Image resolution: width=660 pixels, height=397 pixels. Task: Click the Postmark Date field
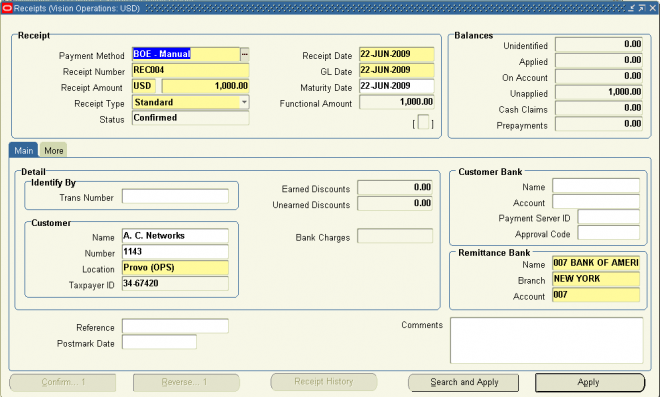pos(159,342)
